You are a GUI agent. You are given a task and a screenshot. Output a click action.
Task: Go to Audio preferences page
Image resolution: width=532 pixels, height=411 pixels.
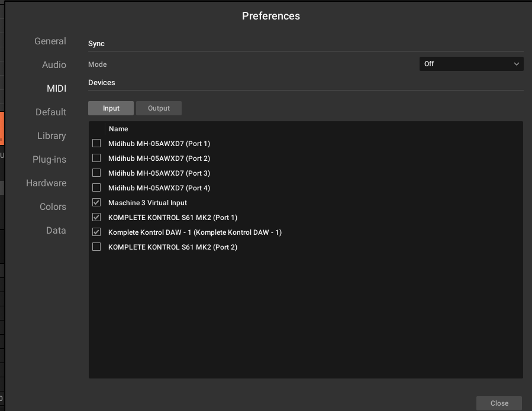click(x=54, y=65)
